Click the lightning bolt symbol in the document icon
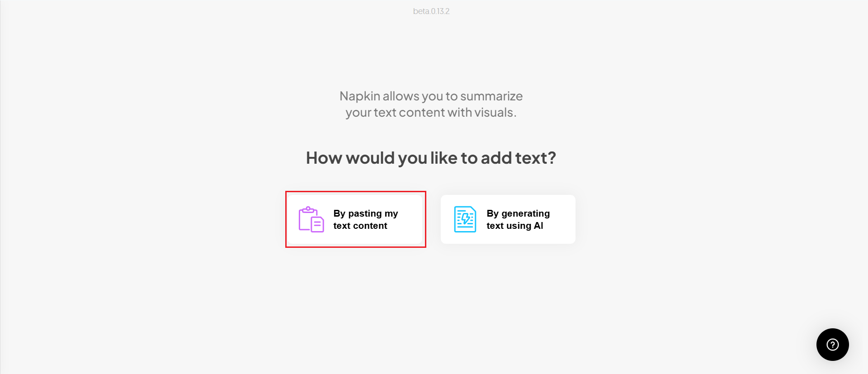The width and height of the screenshot is (868, 374). coord(465,219)
